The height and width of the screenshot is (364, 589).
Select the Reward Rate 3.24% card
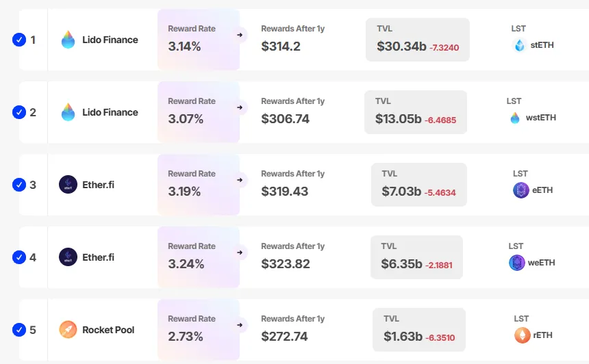[198, 256]
